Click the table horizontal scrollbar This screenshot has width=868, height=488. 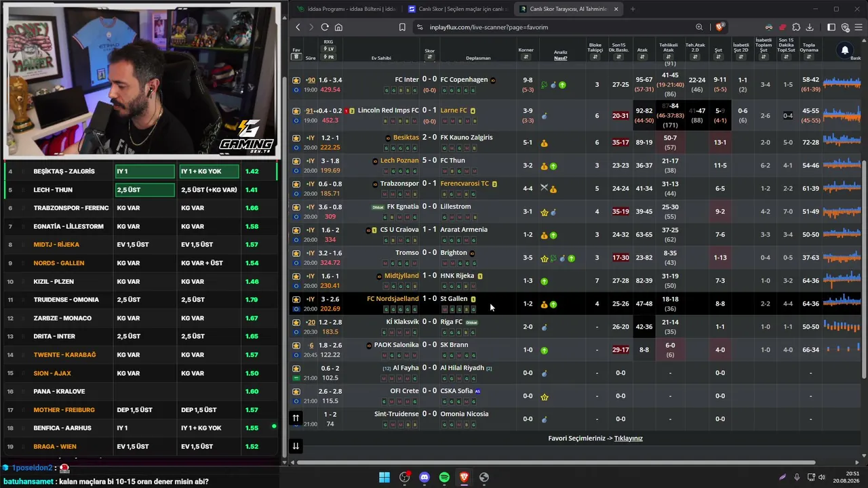click(x=556, y=462)
